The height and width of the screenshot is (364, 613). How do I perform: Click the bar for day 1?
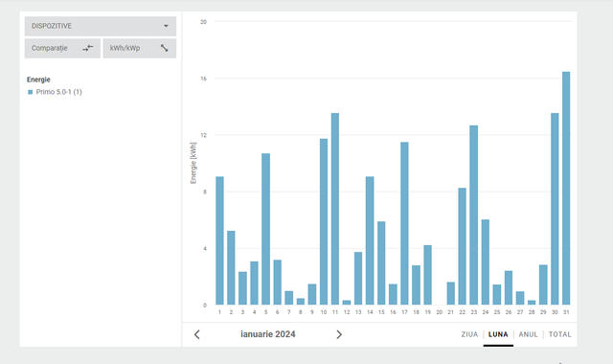click(x=219, y=240)
